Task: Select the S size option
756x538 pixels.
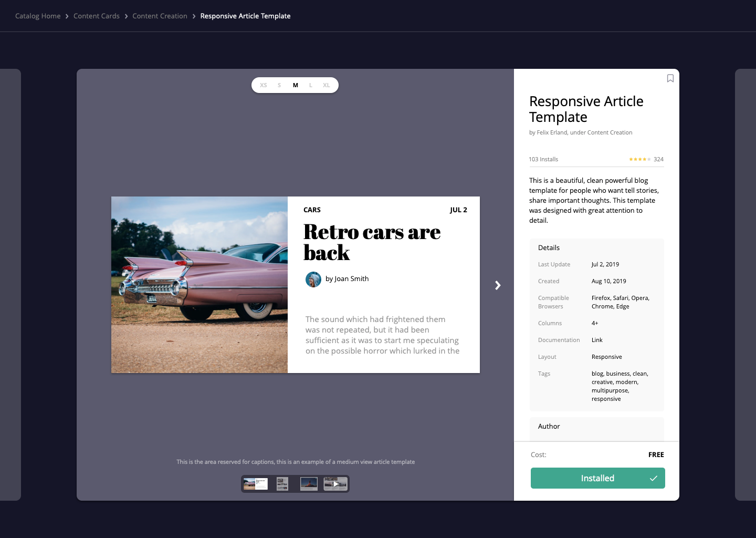Action: click(x=279, y=85)
